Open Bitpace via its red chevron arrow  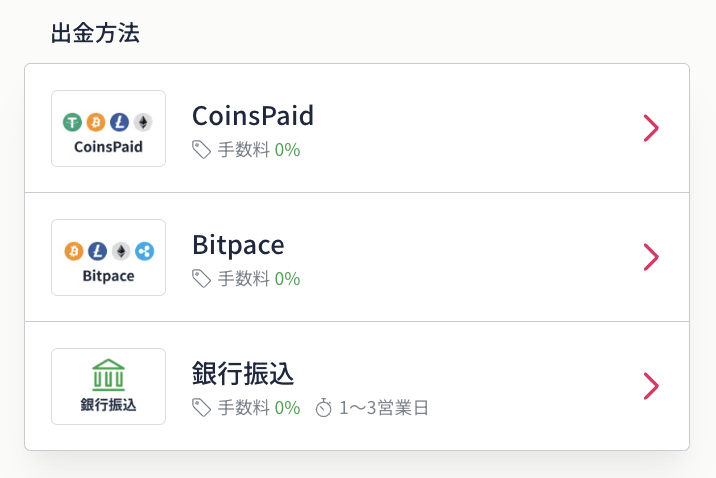(x=651, y=257)
